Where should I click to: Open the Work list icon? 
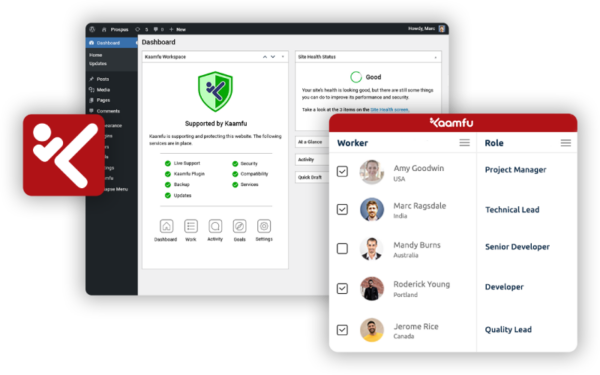191,226
